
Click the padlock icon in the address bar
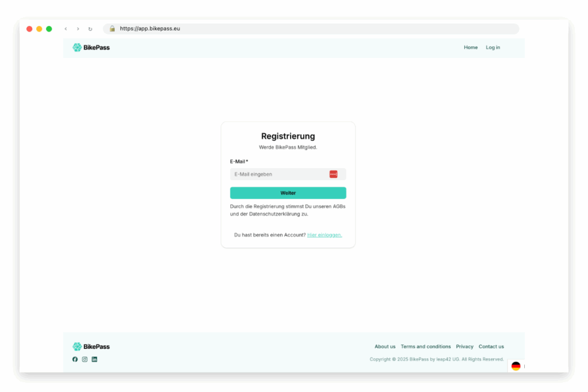pyautogui.click(x=113, y=29)
